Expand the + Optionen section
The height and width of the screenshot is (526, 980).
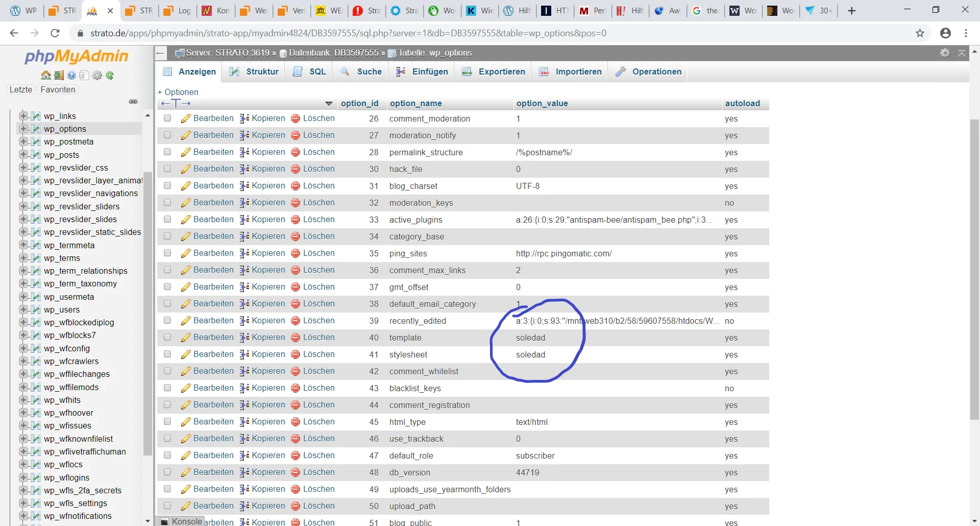point(178,92)
